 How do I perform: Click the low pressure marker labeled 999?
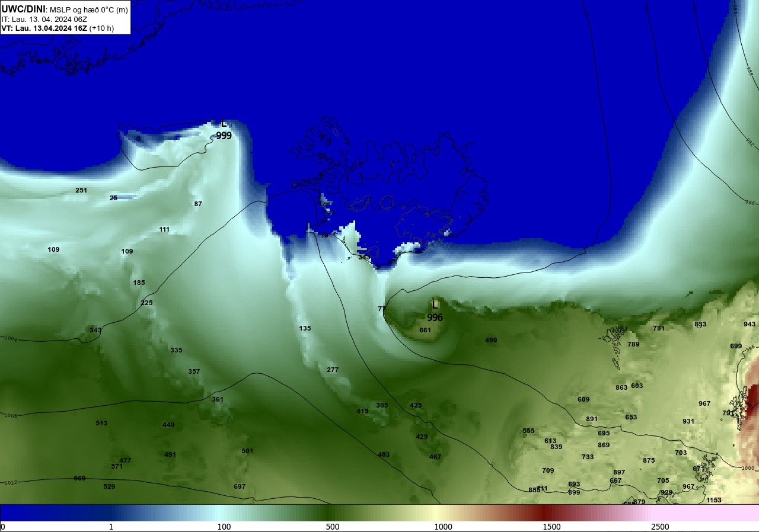click(x=224, y=130)
